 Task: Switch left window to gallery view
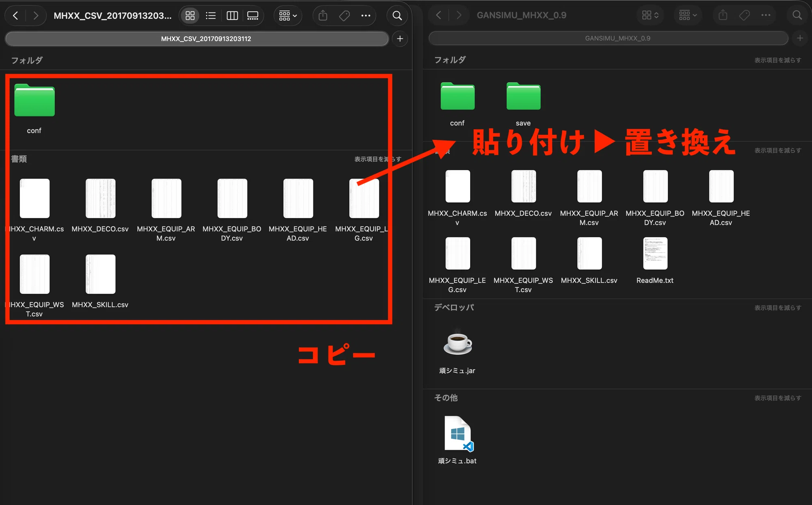(x=253, y=16)
